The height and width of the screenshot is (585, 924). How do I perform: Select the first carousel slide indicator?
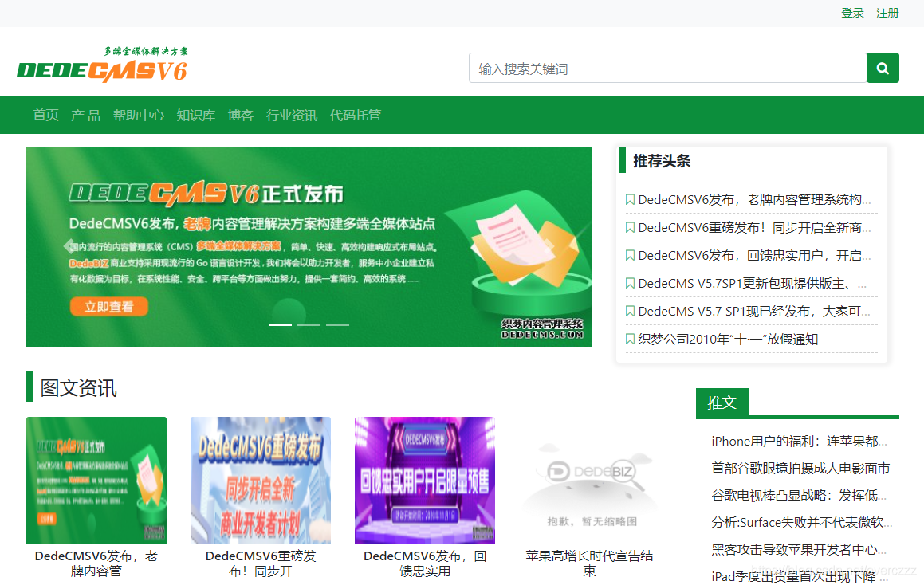coord(280,324)
